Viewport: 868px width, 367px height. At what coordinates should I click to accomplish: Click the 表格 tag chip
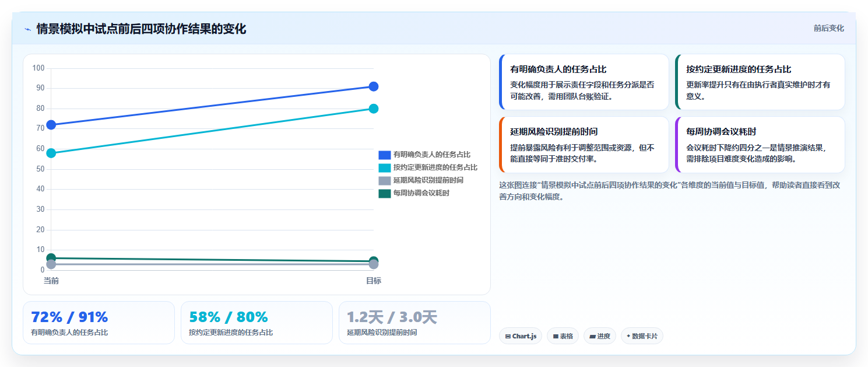pos(563,336)
